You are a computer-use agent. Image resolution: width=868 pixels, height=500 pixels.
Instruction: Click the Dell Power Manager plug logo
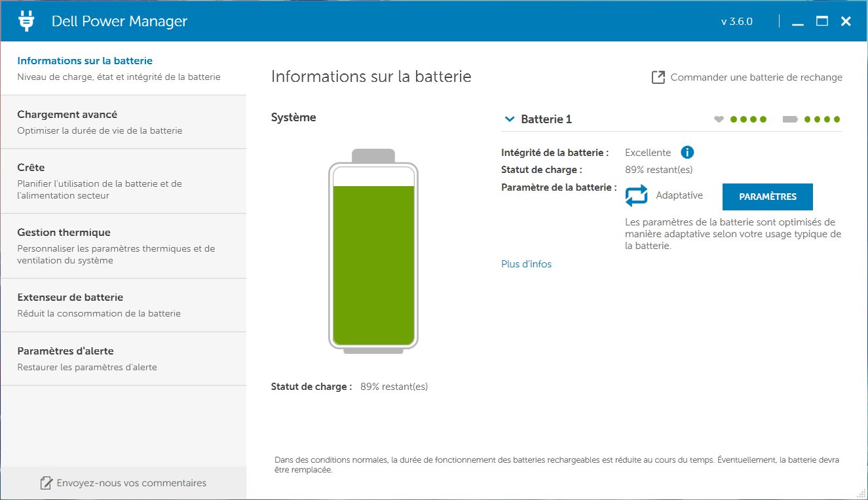pos(26,21)
